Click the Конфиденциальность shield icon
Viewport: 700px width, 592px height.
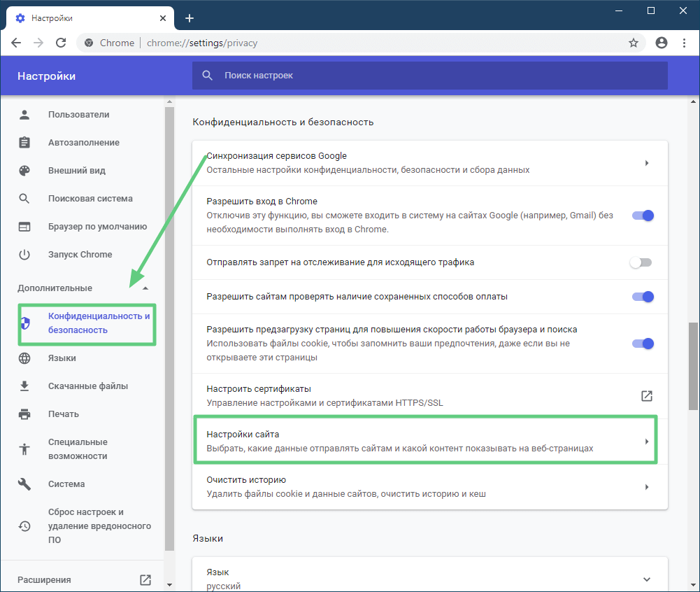pos(25,323)
